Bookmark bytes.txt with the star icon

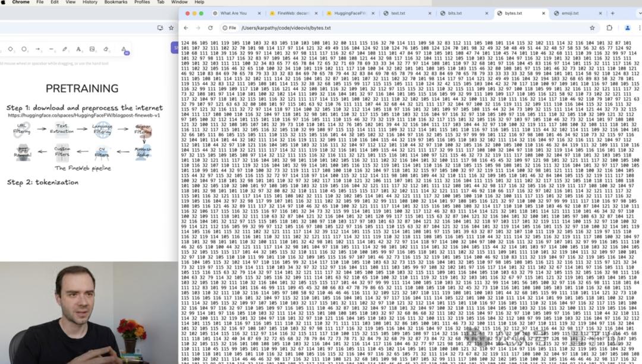coord(592,28)
